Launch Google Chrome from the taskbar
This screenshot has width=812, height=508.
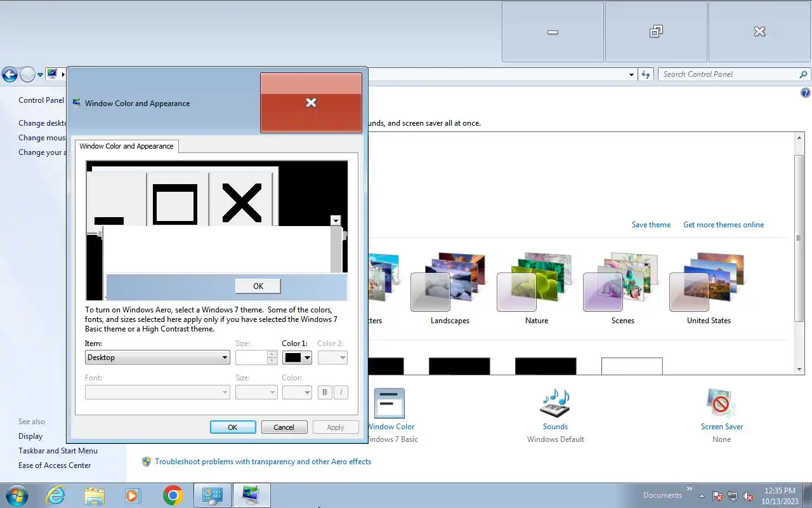pyautogui.click(x=173, y=495)
